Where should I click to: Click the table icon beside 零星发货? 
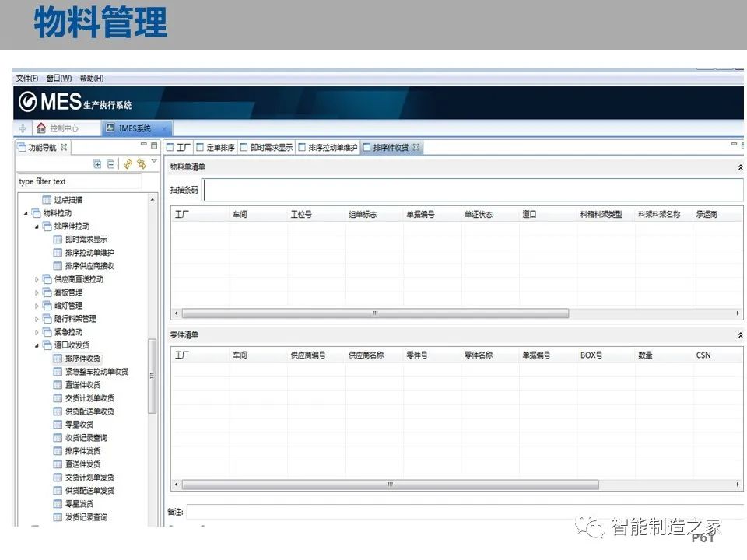coord(58,504)
